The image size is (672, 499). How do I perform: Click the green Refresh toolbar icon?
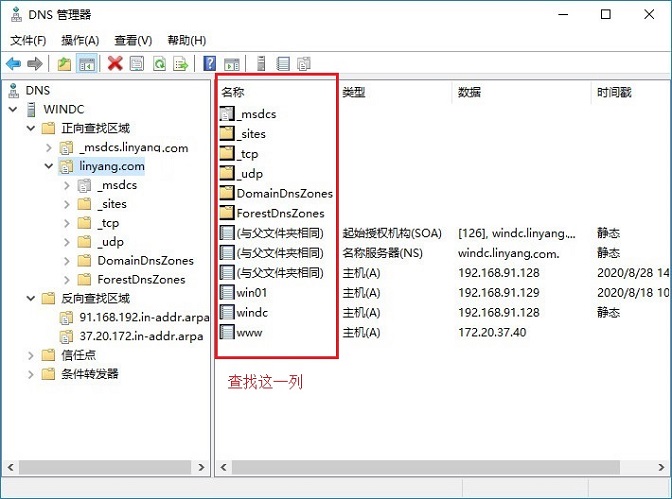[159, 64]
